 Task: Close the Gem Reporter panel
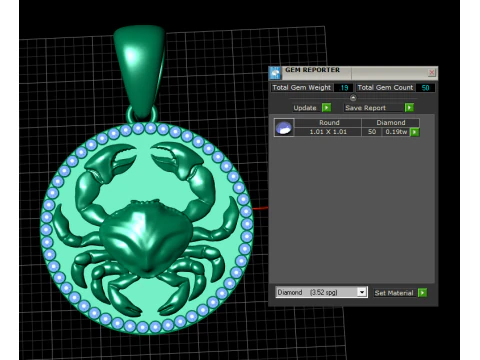click(x=432, y=72)
